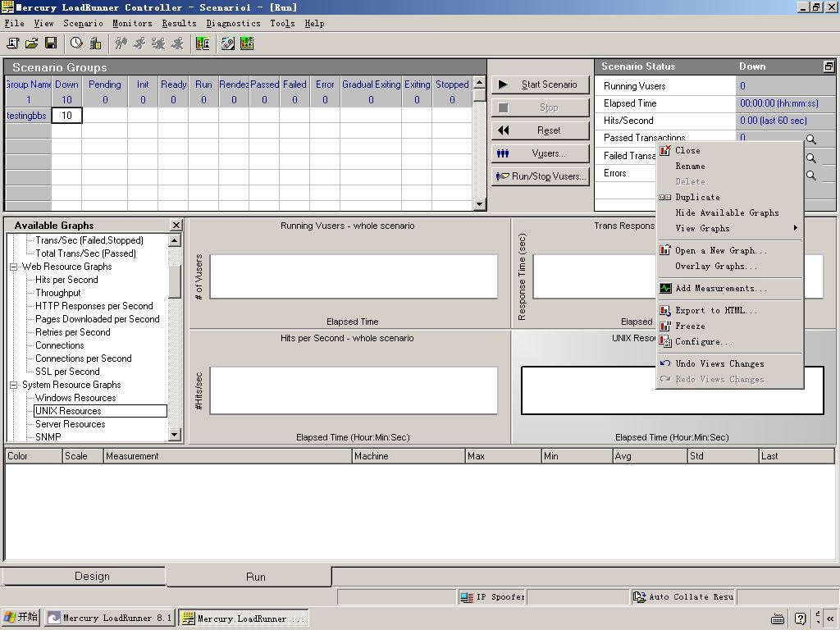Select HTTP Responses per Second tree item

94,306
